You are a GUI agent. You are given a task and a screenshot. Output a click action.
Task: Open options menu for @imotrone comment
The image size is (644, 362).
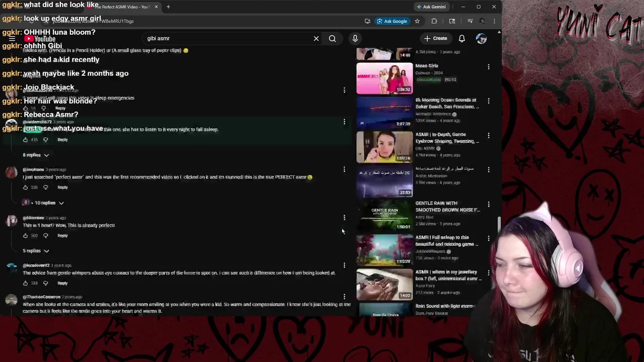pyautogui.click(x=344, y=169)
